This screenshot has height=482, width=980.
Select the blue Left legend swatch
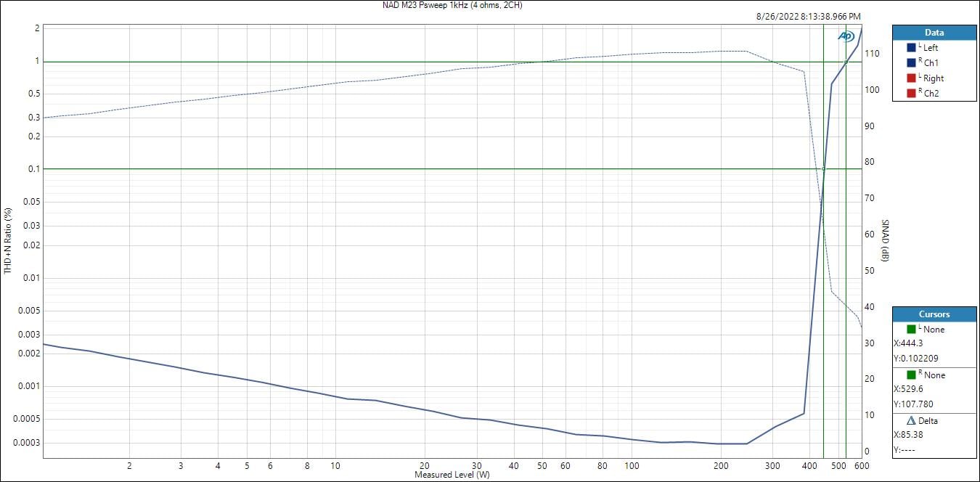(x=911, y=47)
